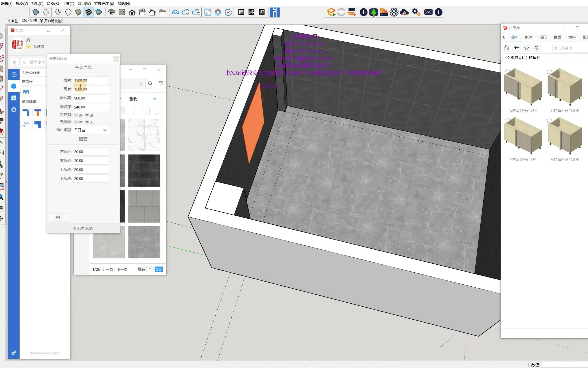Click the GO button for page jump
Screen dimensions: 588x368
[159, 269]
